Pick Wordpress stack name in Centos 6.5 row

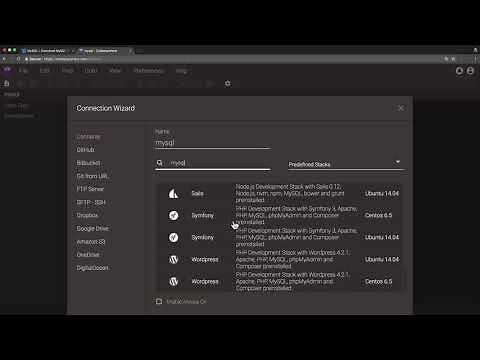205,281
